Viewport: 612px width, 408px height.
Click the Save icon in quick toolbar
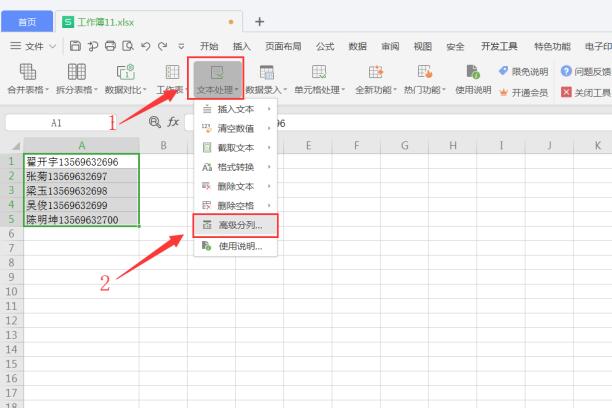[x=75, y=46]
